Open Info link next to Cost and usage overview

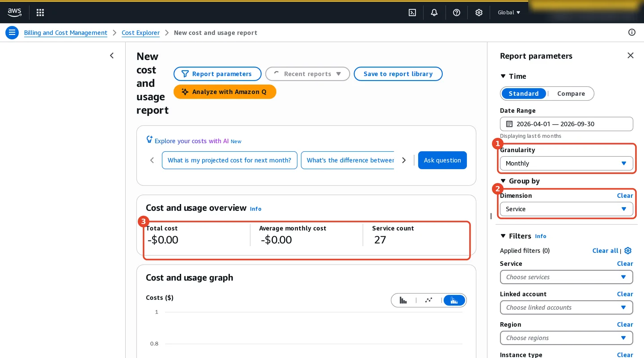tap(256, 209)
